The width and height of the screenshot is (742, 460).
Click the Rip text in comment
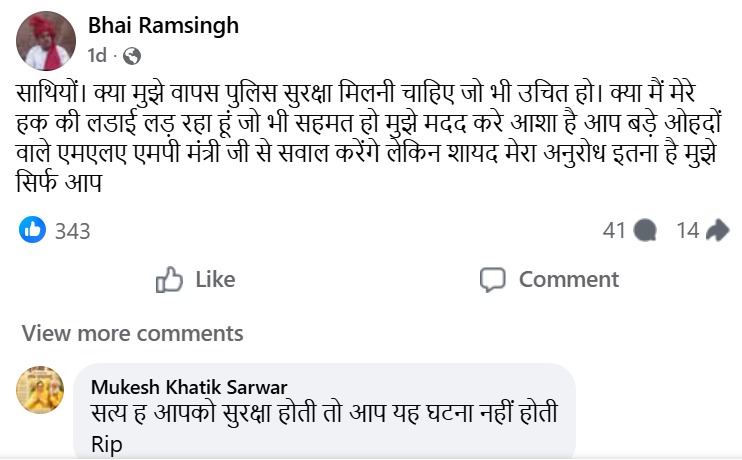pyautogui.click(x=106, y=444)
